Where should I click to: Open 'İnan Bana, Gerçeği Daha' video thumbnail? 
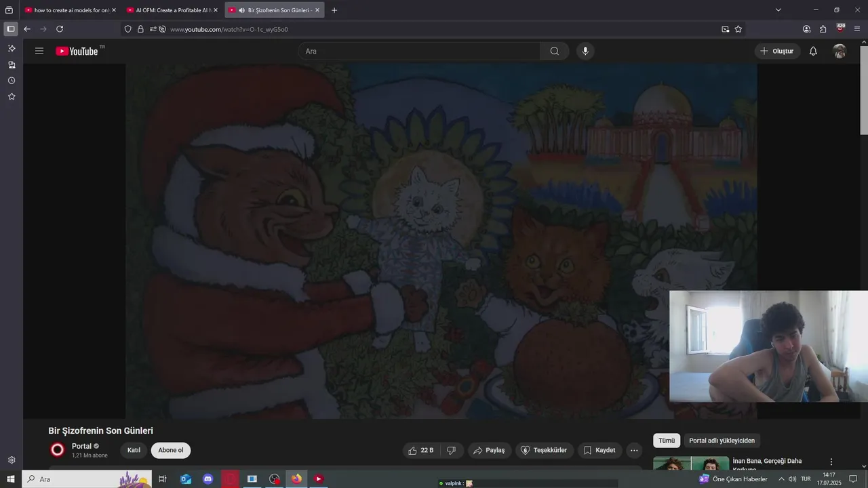(691, 463)
